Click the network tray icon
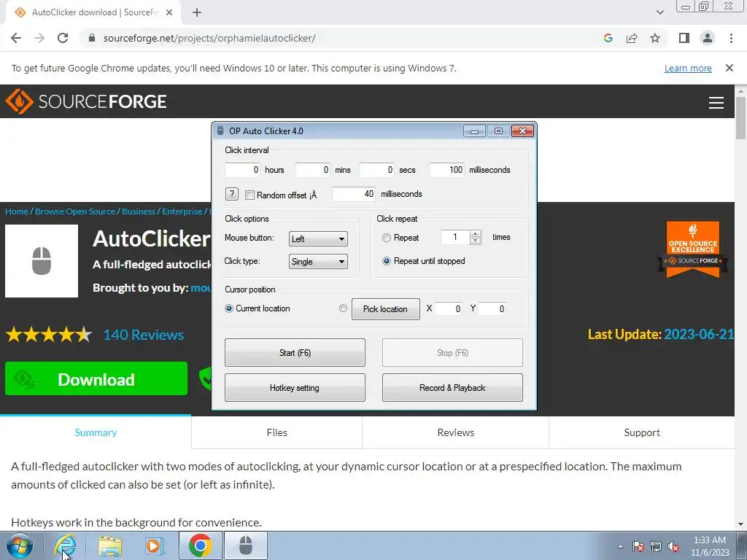 (656, 546)
